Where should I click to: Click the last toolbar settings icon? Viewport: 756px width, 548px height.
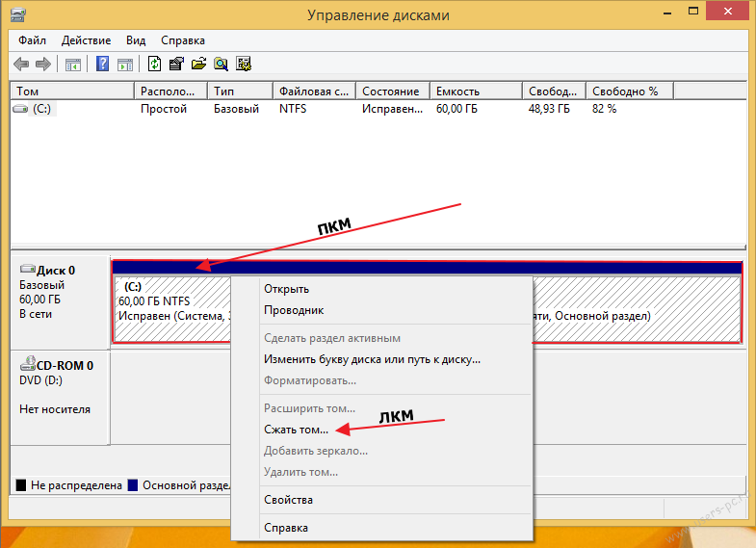(244, 65)
